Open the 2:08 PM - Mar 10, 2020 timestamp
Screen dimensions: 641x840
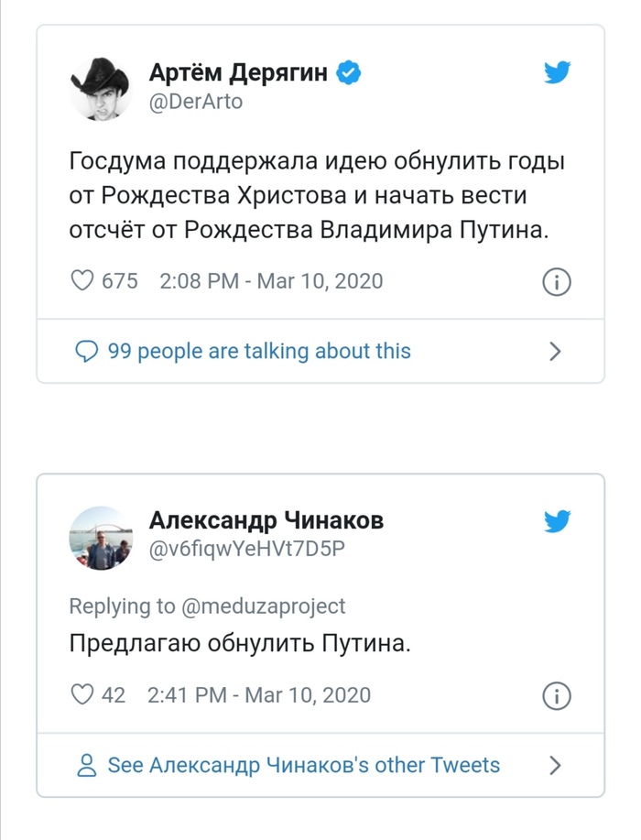click(x=271, y=280)
